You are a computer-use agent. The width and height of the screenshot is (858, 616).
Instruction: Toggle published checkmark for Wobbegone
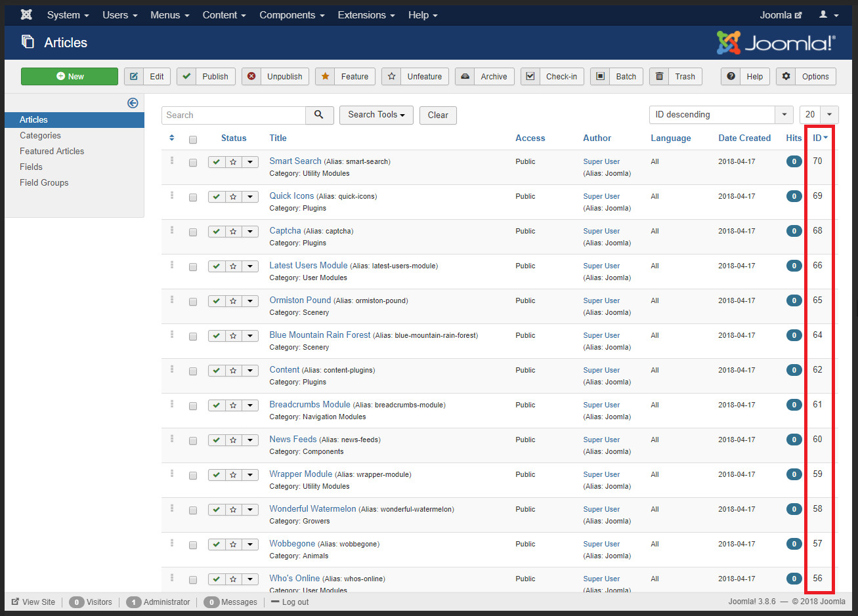pyautogui.click(x=217, y=544)
